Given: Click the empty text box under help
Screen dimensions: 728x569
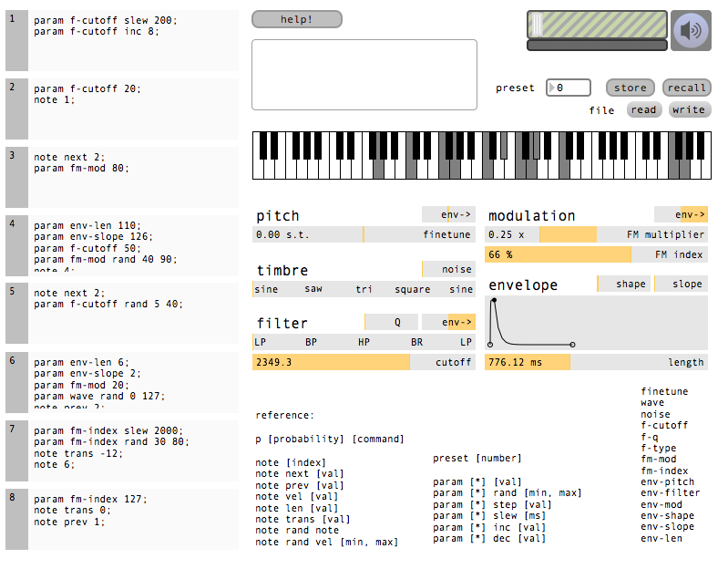Looking at the screenshot, I should tap(364, 75).
